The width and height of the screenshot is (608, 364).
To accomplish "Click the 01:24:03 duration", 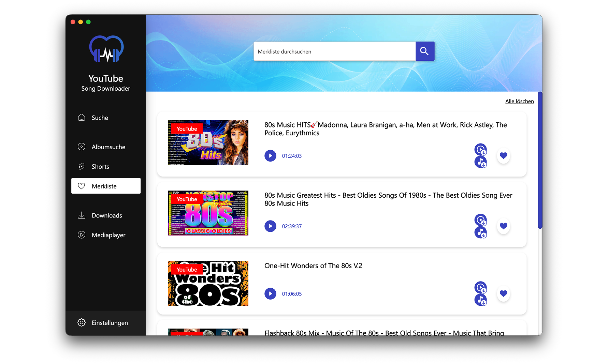I will coord(292,156).
